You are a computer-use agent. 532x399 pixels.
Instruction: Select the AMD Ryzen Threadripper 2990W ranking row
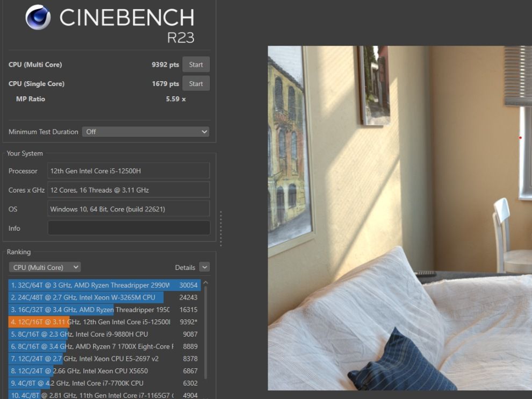tap(104, 285)
